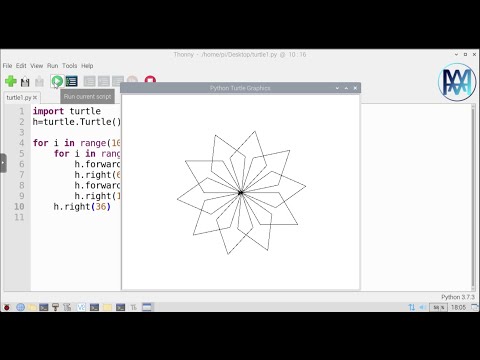480x360 pixels.
Task: Open the Run menu
Action: (52, 66)
